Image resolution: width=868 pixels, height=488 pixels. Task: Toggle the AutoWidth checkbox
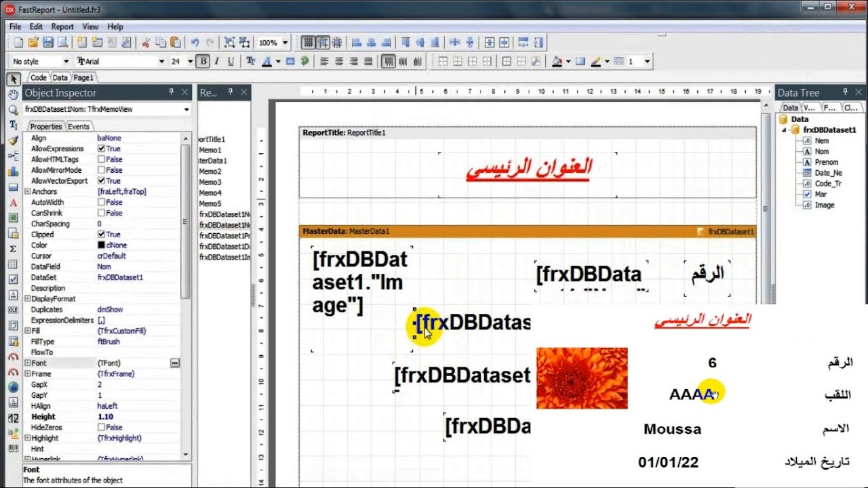tap(101, 202)
